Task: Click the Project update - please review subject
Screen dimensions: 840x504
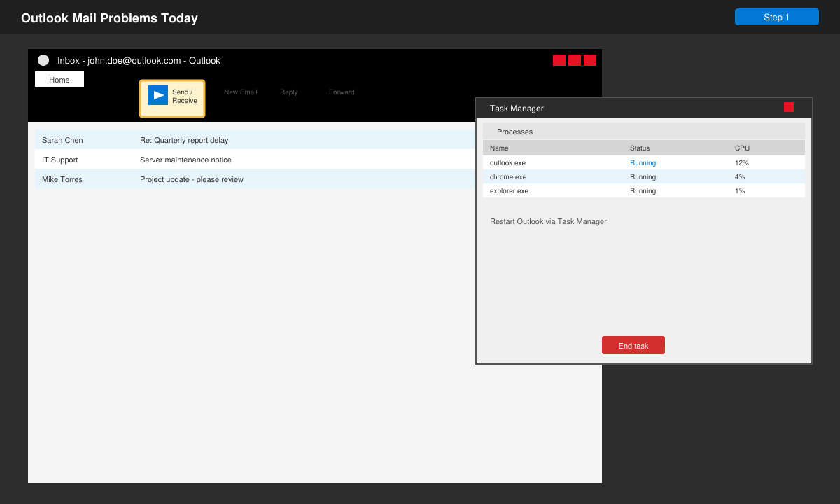Action: (x=192, y=179)
